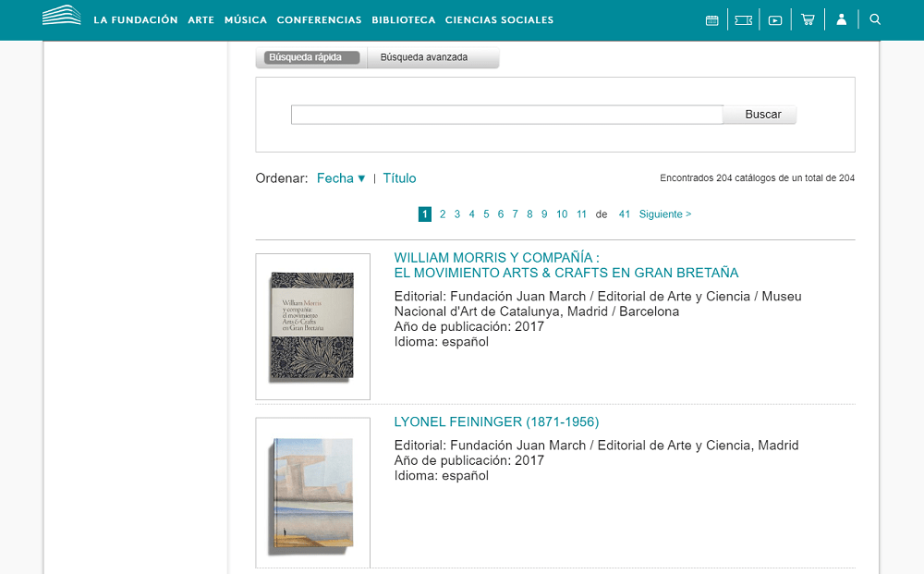This screenshot has width=924, height=574.
Task: Sort catalogs by Título
Action: (399, 178)
